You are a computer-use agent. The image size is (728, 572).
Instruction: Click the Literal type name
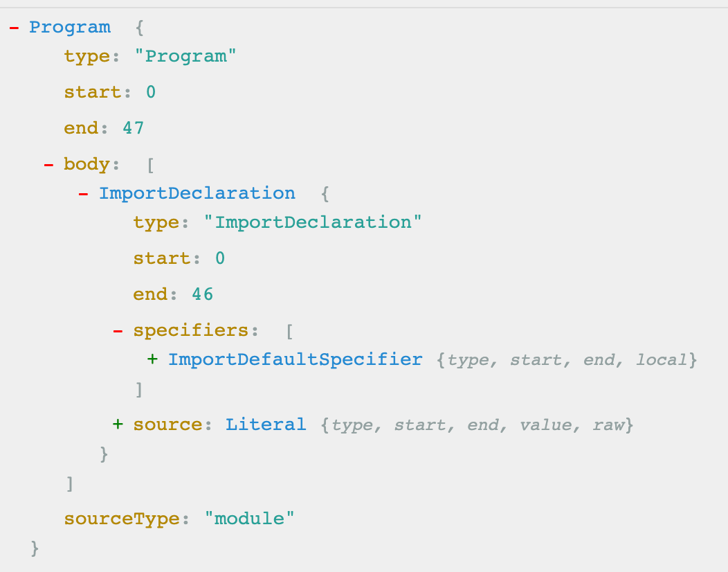(265, 424)
